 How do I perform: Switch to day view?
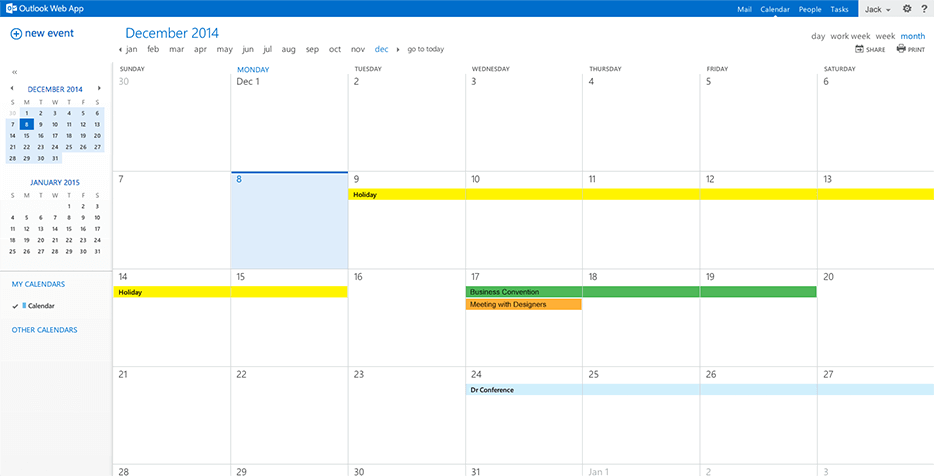(x=818, y=36)
